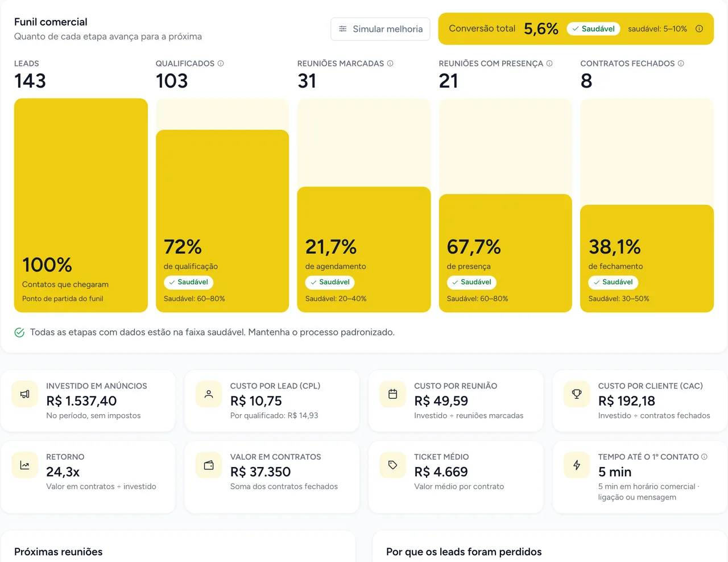Click the R$ 192,18 CAC value
The width and height of the screenshot is (728, 562).
click(x=627, y=401)
